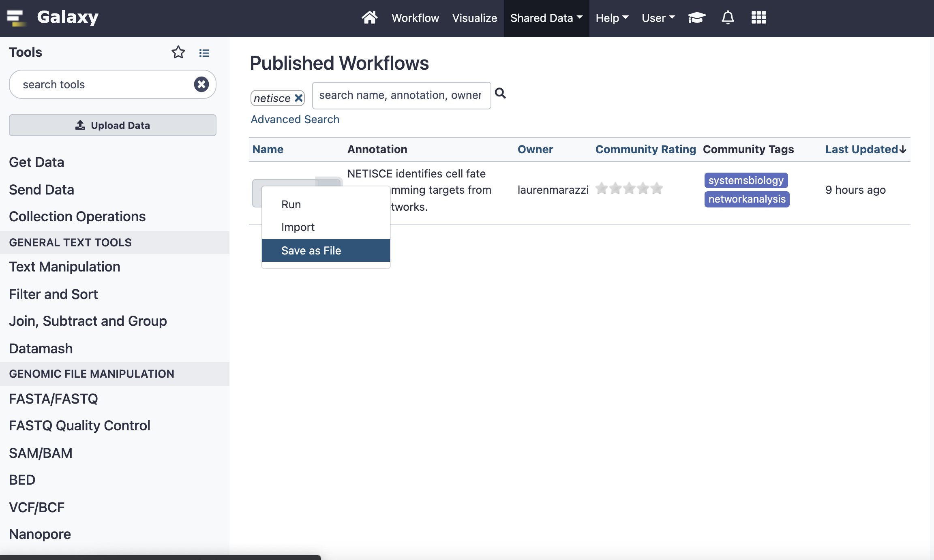Click the Galaxy logo icon

click(x=16, y=18)
